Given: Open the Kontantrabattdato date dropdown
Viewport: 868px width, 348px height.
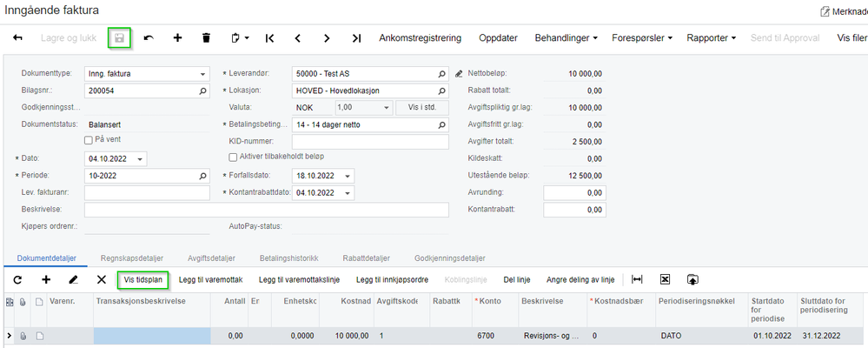Looking at the screenshot, I should click(347, 193).
